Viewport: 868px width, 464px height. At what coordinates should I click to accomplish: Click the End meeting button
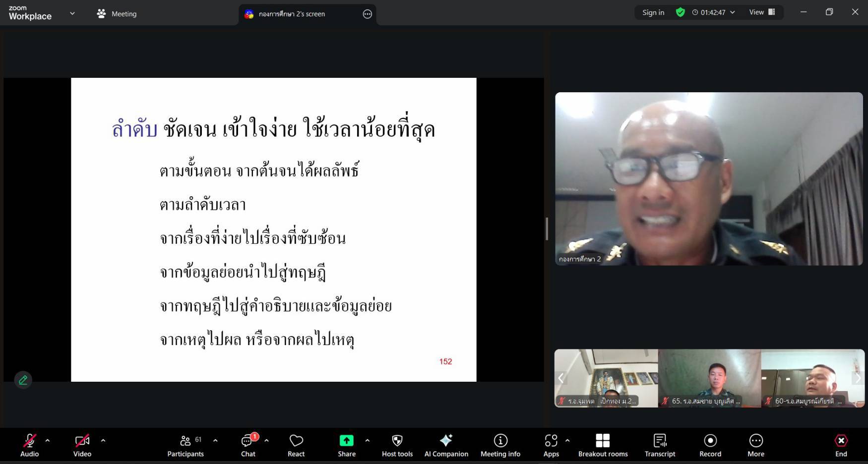[841, 445]
